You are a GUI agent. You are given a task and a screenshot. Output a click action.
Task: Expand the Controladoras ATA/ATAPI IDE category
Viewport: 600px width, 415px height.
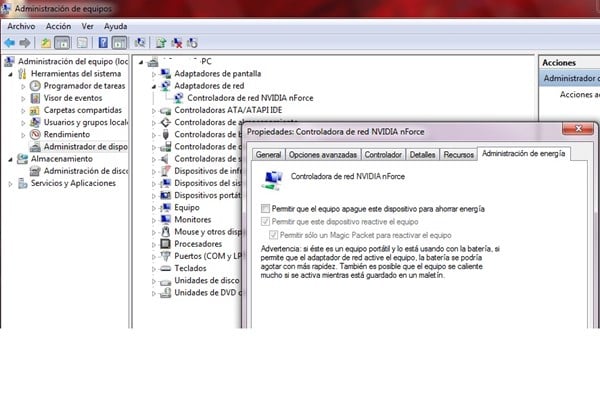[154, 111]
